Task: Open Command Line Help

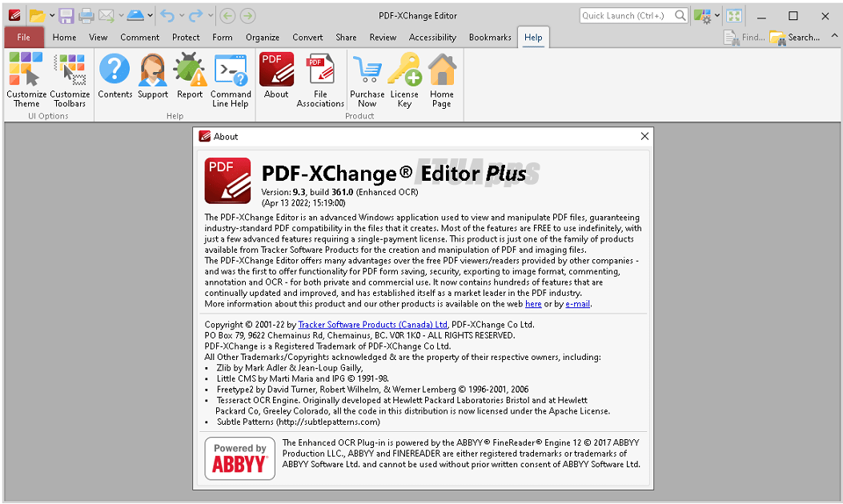Action: [231, 79]
